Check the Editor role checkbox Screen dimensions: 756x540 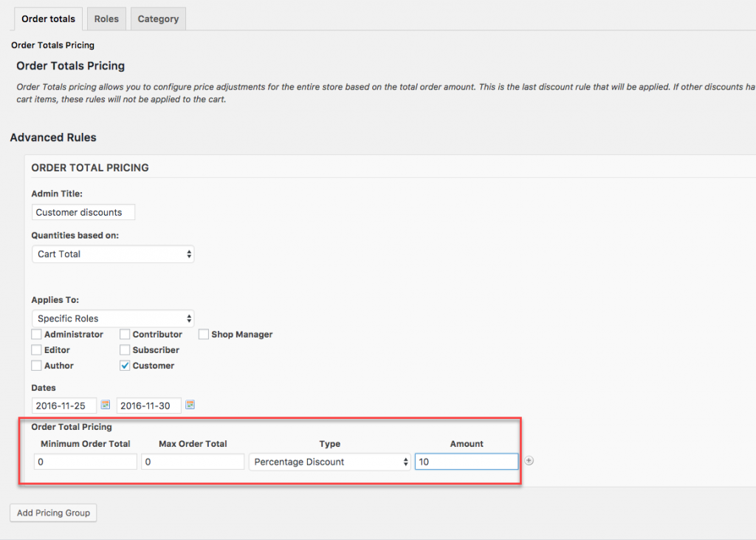pyautogui.click(x=36, y=350)
